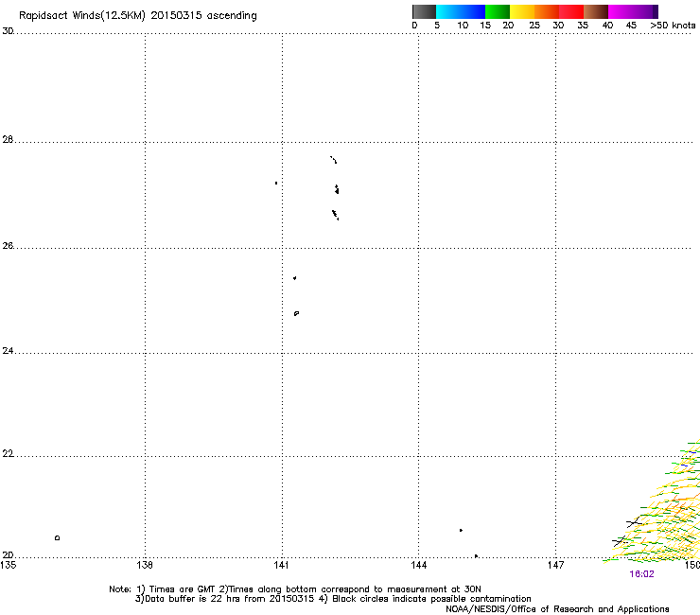Click the magenta 40-45 knots color band
Viewport: 700px width, 615px height.
click(621, 11)
